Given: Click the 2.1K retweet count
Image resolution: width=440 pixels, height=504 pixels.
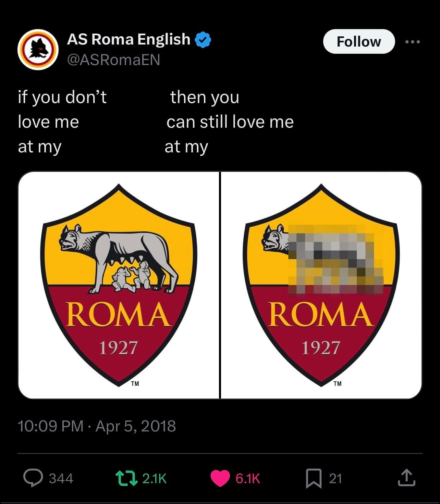Looking at the screenshot, I should 154,478.
